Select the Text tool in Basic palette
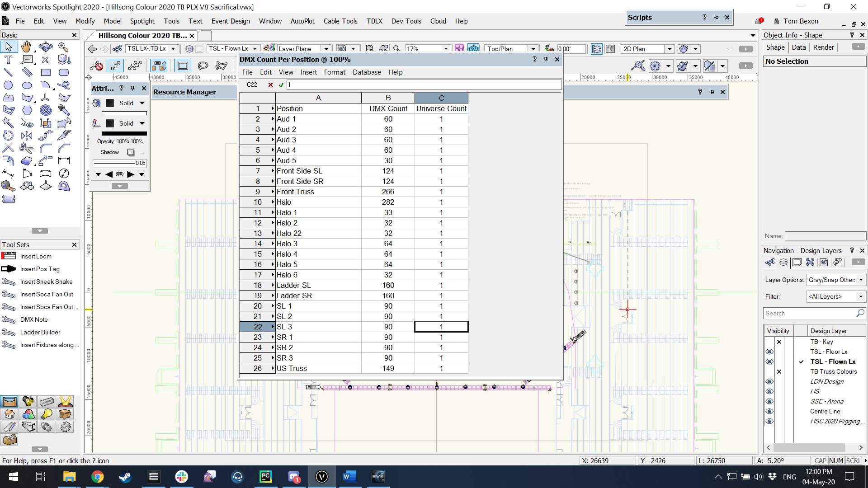The image size is (868, 488). coord(8,60)
